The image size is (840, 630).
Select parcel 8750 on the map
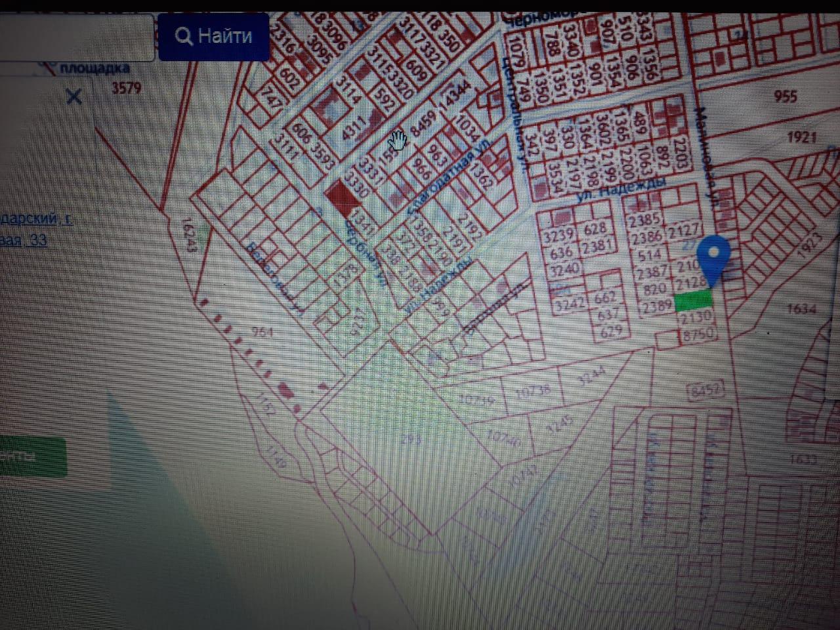point(698,335)
